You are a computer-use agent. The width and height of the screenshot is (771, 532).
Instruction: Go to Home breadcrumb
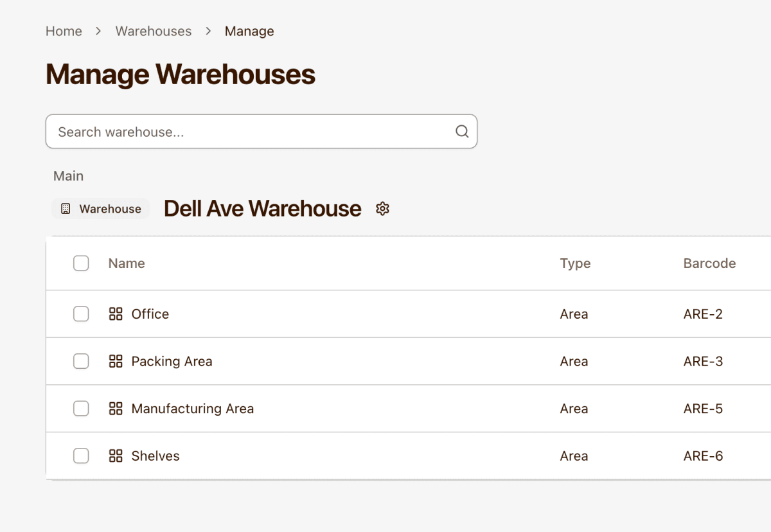tap(64, 31)
